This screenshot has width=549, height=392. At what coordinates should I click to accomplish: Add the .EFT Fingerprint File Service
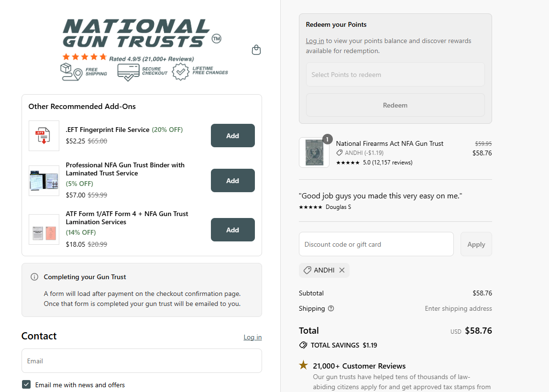click(232, 135)
